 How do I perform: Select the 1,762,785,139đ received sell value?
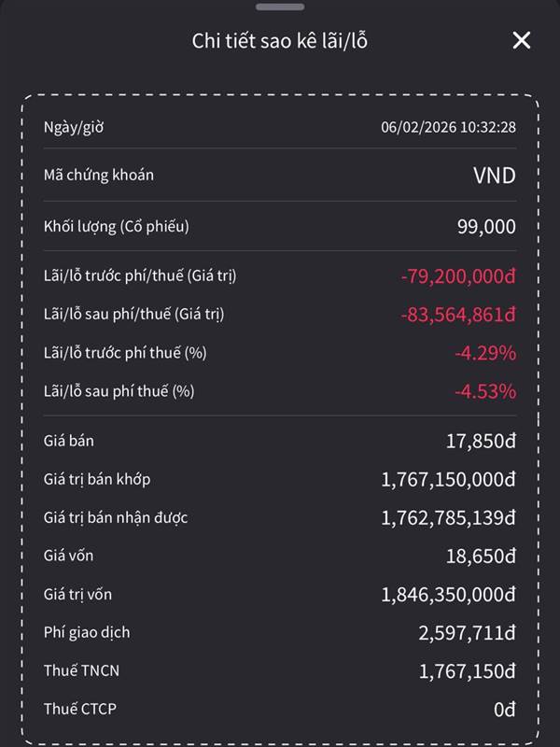(x=448, y=518)
